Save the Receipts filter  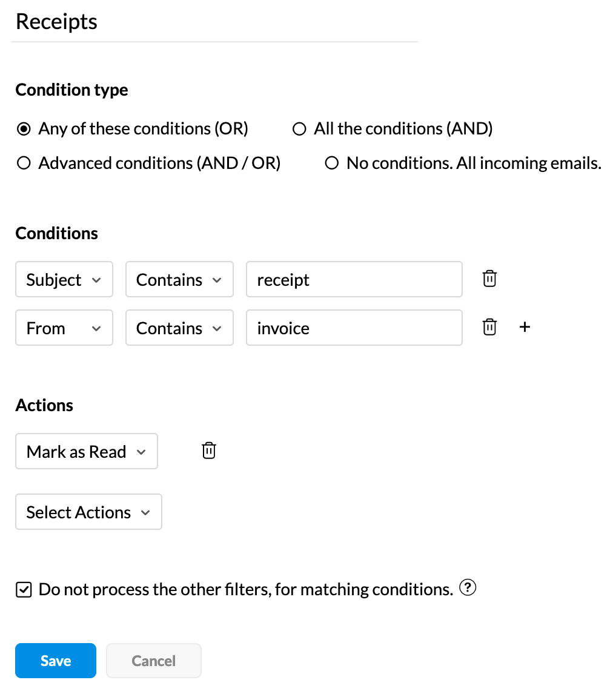point(56,661)
